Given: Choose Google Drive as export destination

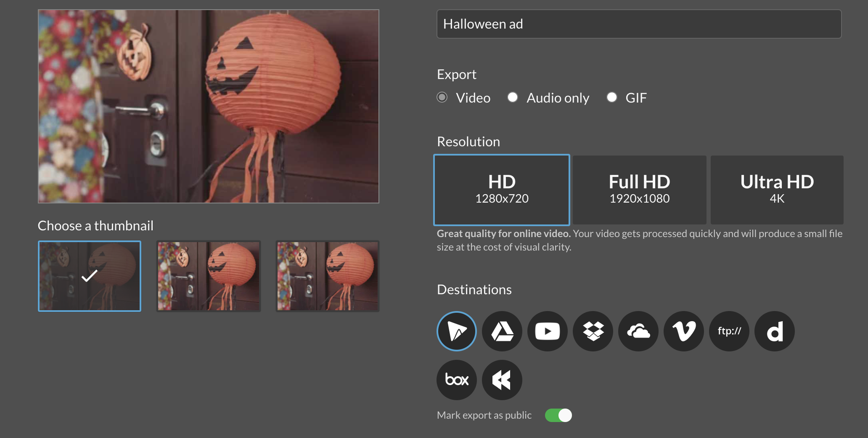Looking at the screenshot, I should [x=502, y=331].
